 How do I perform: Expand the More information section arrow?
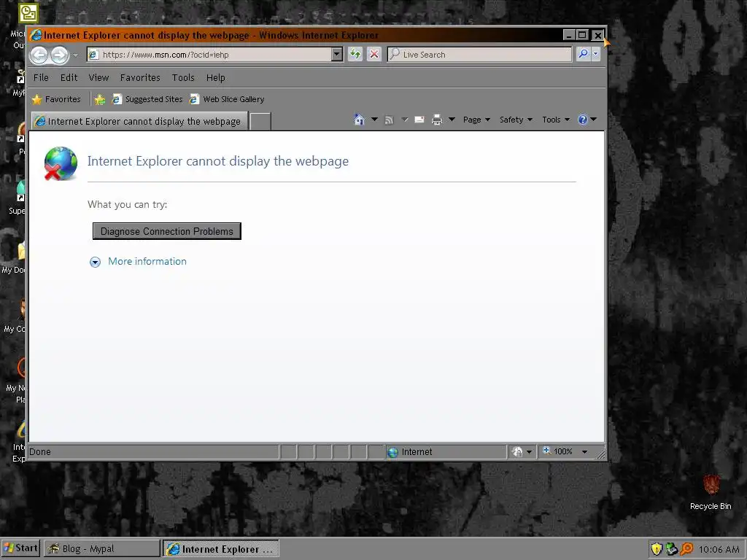pyautogui.click(x=96, y=262)
